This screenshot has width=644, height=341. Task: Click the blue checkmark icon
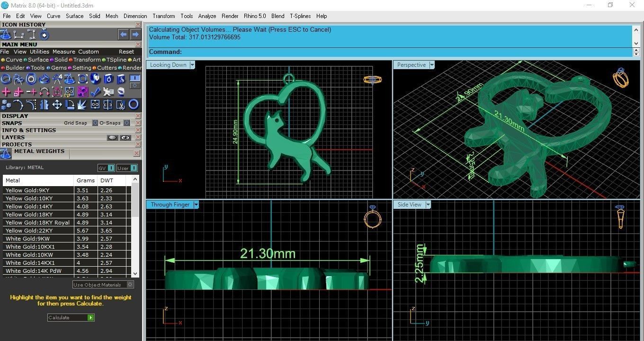[x=96, y=91]
